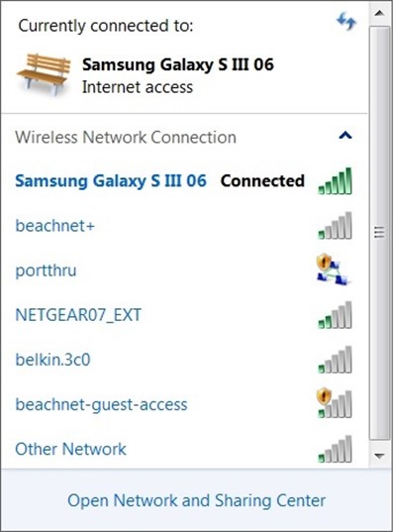Open Network and Sharing Center link
This screenshot has height=532, width=394.
tap(197, 500)
